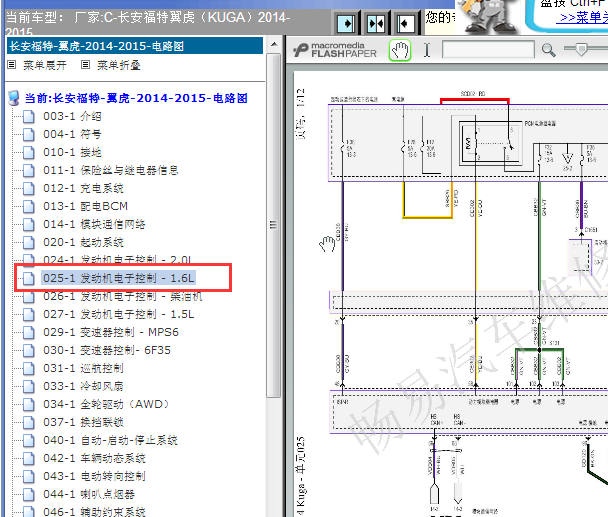Click 菜单折叠 to collapse the menu

(118, 65)
